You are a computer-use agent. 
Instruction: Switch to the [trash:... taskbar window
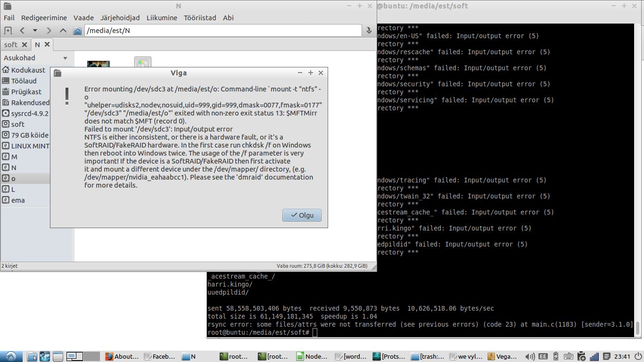[428, 356]
